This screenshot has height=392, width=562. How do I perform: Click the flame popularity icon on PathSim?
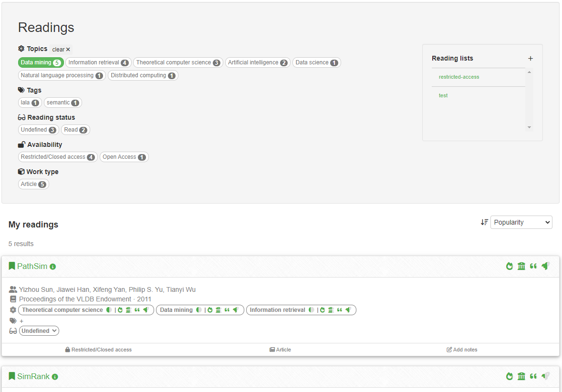point(510,266)
